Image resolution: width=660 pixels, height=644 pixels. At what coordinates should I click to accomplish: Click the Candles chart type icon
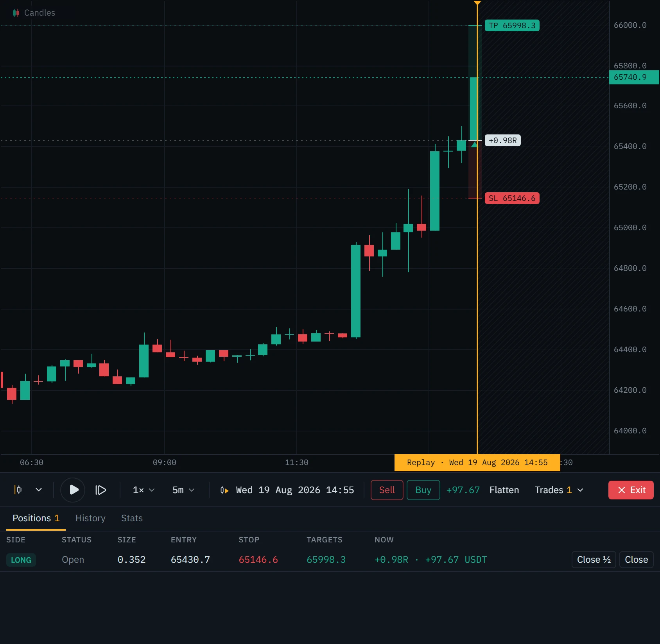click(16, 13)
